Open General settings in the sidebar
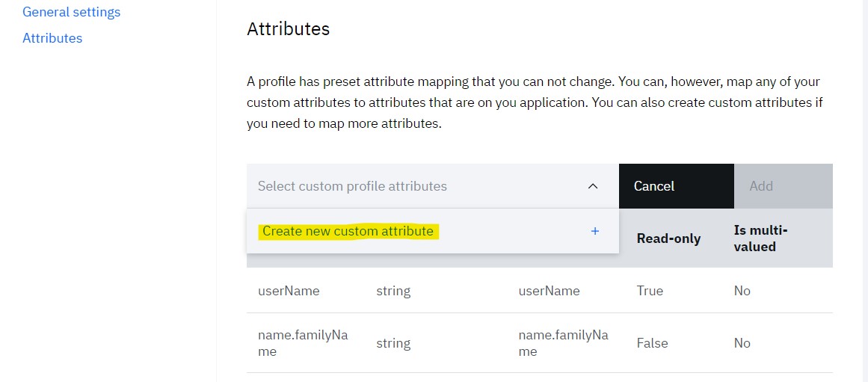Image resolution: width=868 pixels, height=382 pixels. [72, 12]
